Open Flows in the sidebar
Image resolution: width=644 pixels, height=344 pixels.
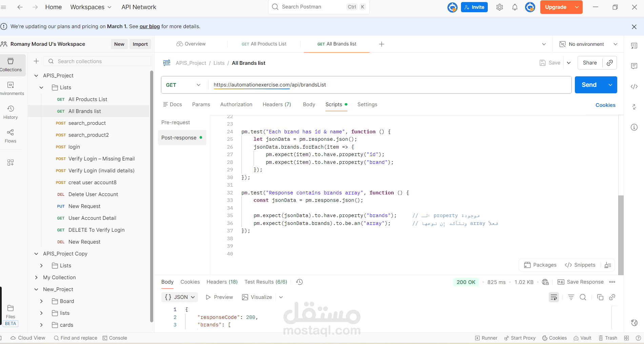tap(11, 136)
